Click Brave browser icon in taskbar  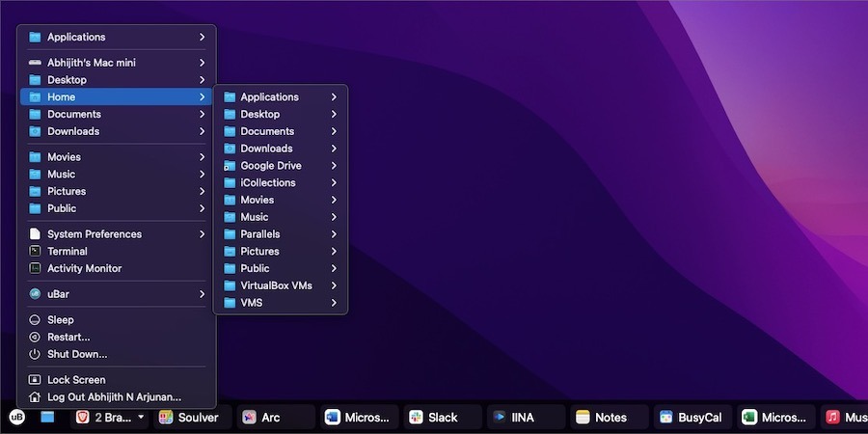[x=83, y=418]
